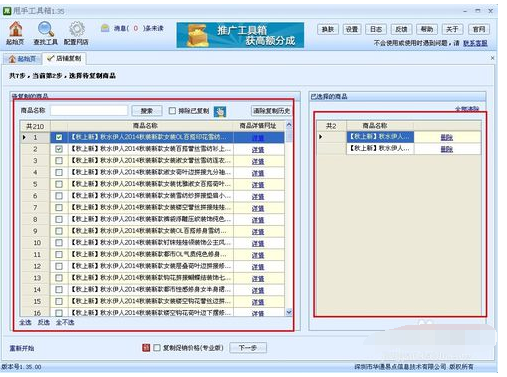Focus the 商品名称 search input field
Screen dimensions: 507x377
tap(89, 110)
